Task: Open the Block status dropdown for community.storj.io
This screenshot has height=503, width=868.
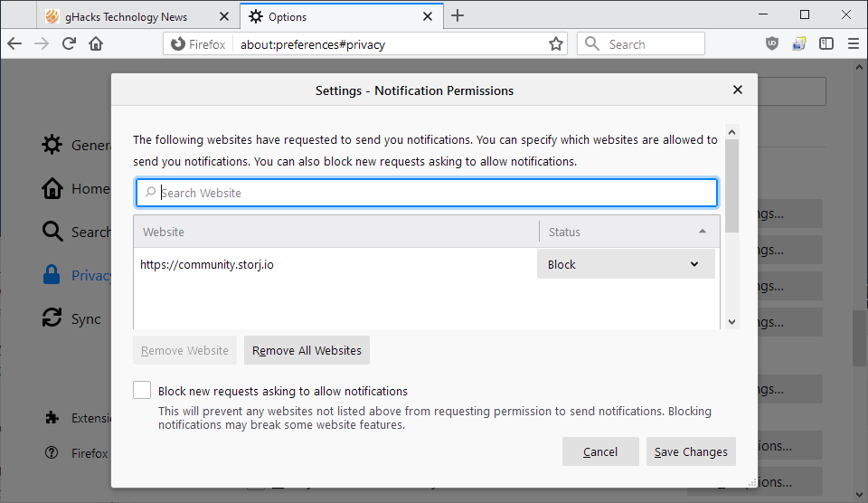Action: point(626,264)
